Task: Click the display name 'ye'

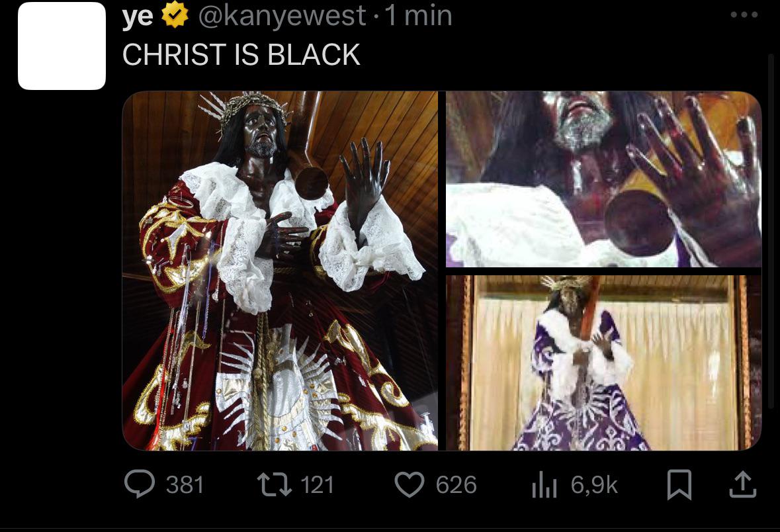Action: (138, 17)
